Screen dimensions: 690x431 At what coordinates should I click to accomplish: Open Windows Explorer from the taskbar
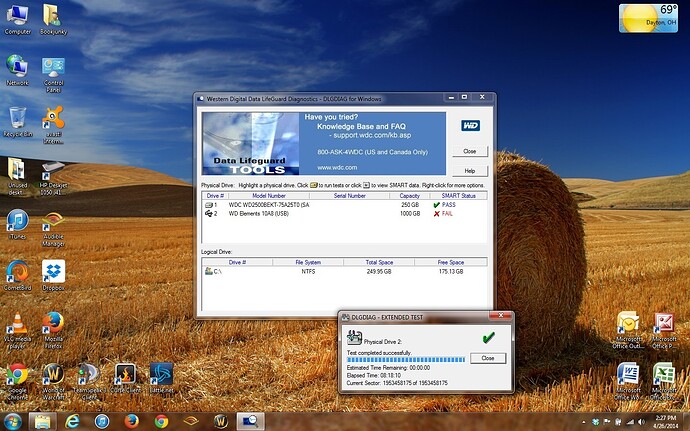(x=42, y=422)
